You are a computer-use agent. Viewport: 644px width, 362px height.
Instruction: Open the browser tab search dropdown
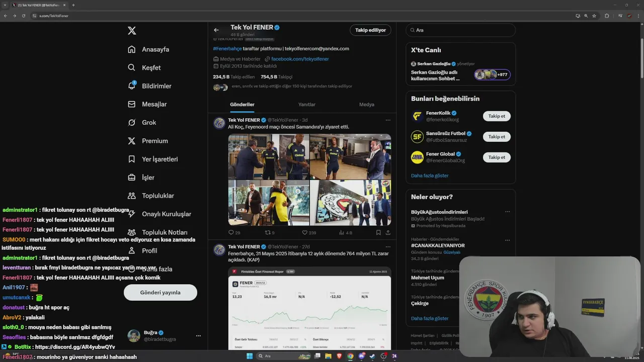coord(5,5)
